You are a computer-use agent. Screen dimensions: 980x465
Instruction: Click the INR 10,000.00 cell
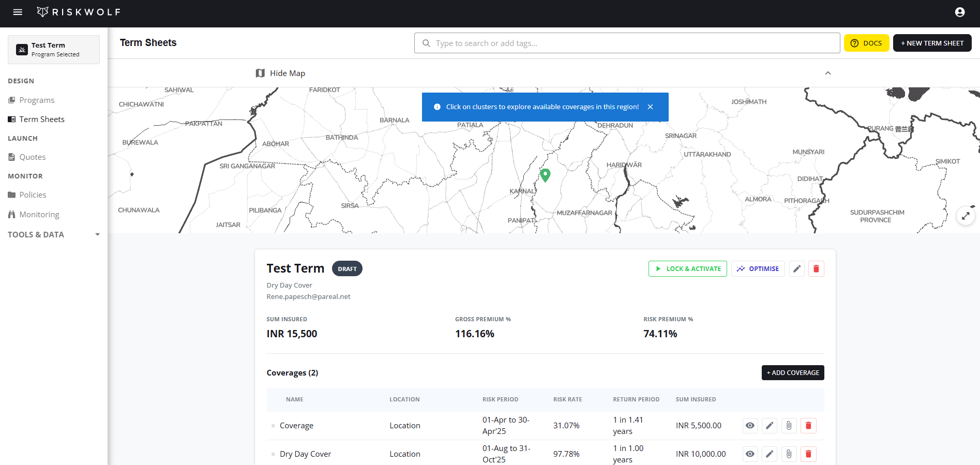click(x=701, y=454)
